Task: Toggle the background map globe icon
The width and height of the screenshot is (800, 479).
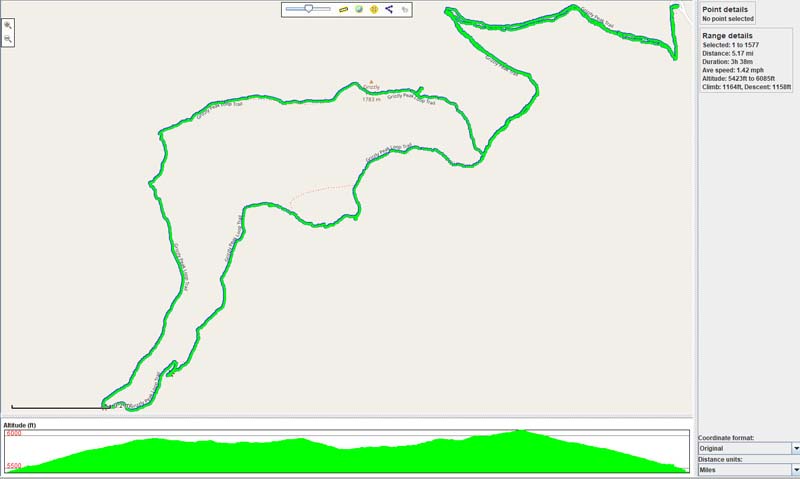Action: [357, 9]
